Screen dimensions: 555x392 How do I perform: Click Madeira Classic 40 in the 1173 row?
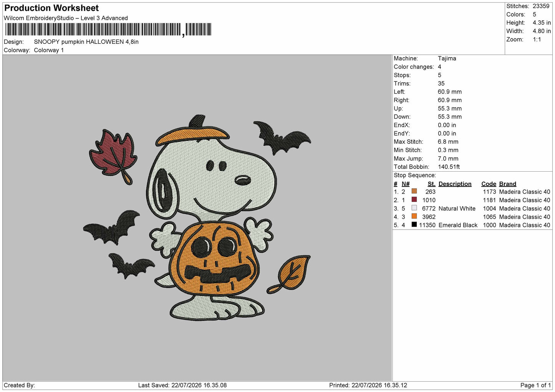525,192
